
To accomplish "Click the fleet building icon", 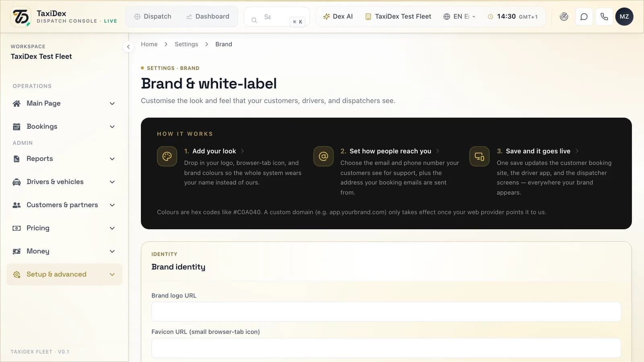I will [x=368, y=16].
